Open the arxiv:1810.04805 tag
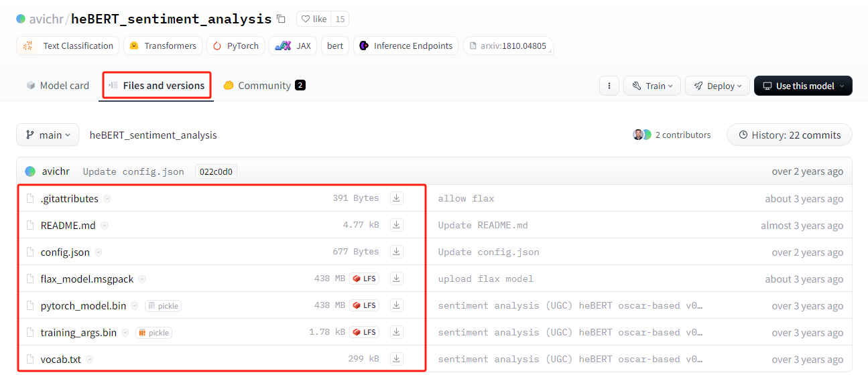 (x=507, y=46)
